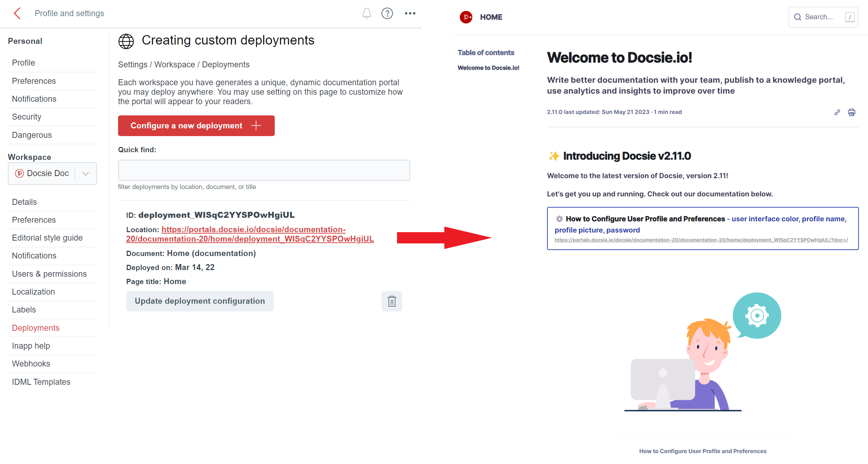Screen dimensions: 868x464
Task: Click 2.11.0 last updated date text
Action: pos(614,112)
